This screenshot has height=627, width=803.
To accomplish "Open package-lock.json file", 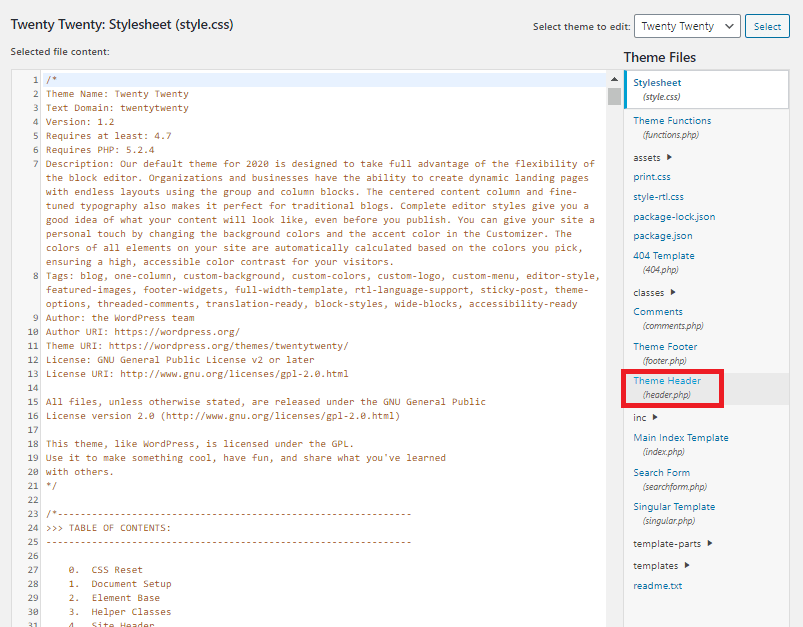I will click(674, 217).
